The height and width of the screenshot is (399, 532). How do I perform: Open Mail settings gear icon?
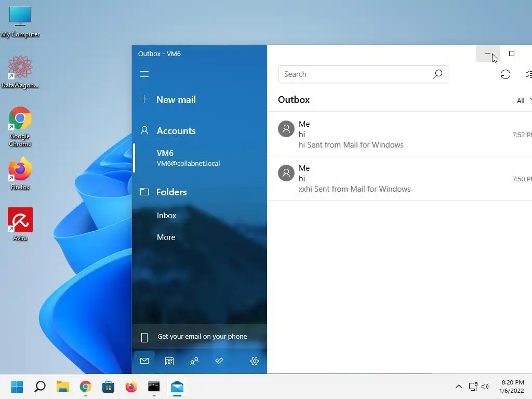click(255, 361)
